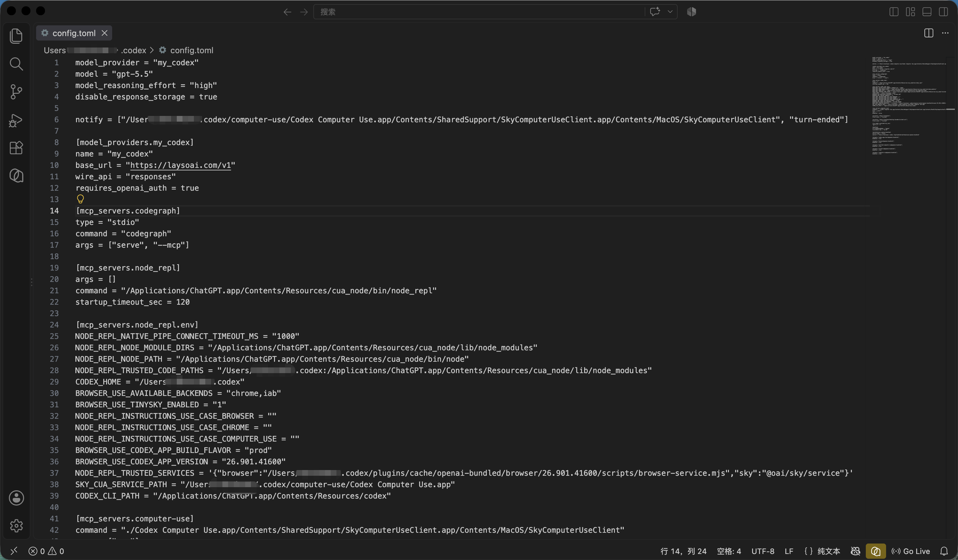Click the notifications bell in status bar
Screen dimensions: 958x560
(944, 551)
